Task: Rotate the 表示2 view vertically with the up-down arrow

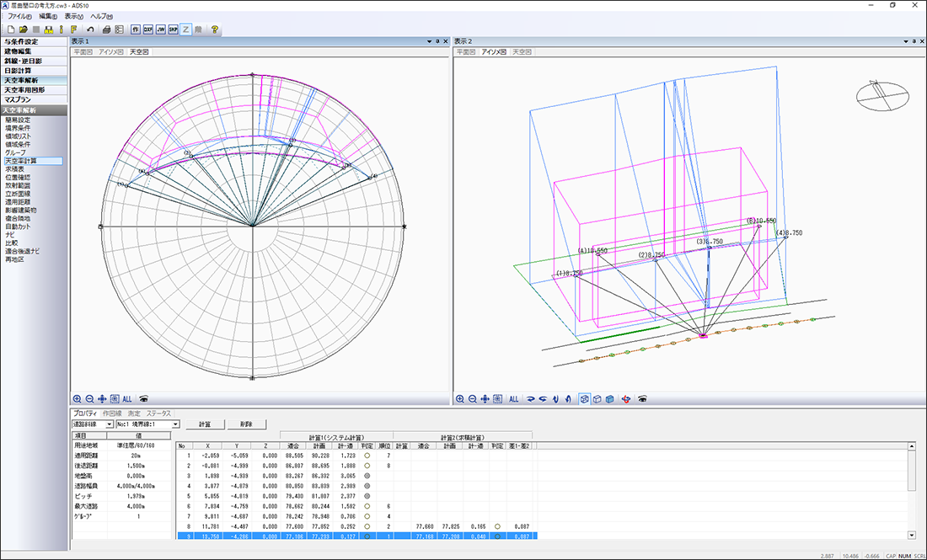Action: coord(555,399)
